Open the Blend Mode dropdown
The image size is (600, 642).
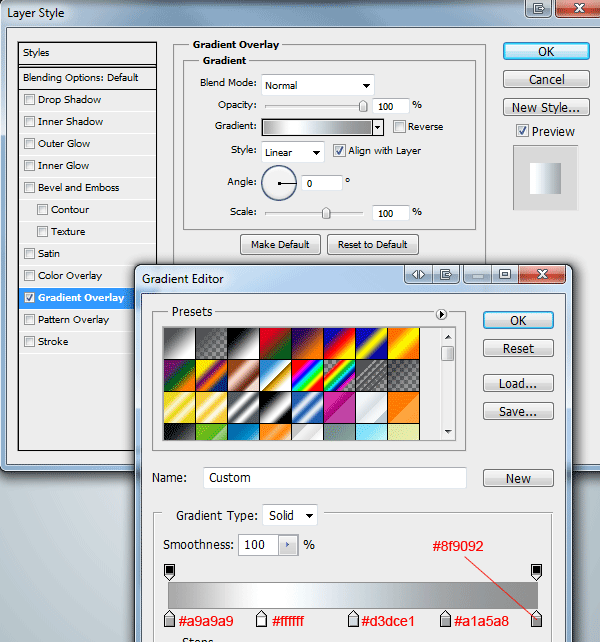tap(318, 86)
